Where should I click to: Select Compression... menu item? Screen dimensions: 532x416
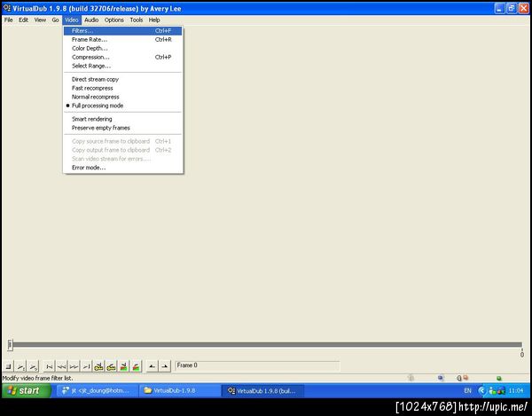[x=123, y=58]
